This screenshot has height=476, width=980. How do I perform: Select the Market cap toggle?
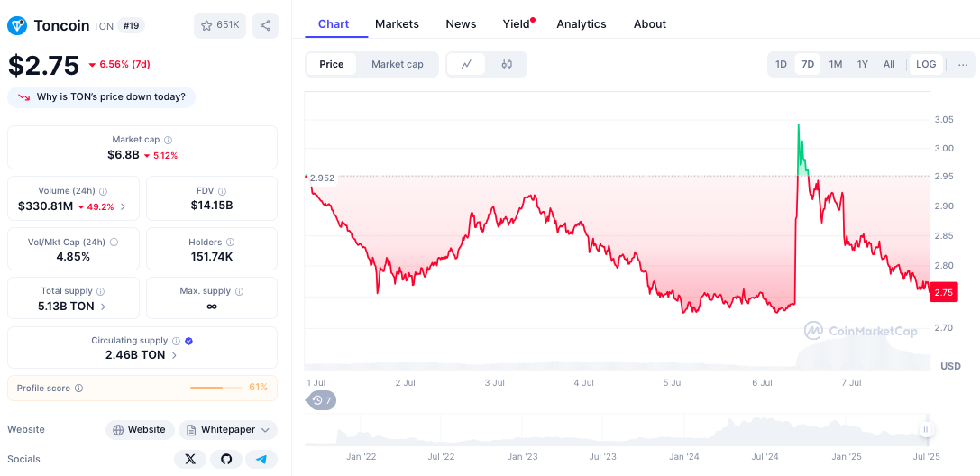coord(398,64)
